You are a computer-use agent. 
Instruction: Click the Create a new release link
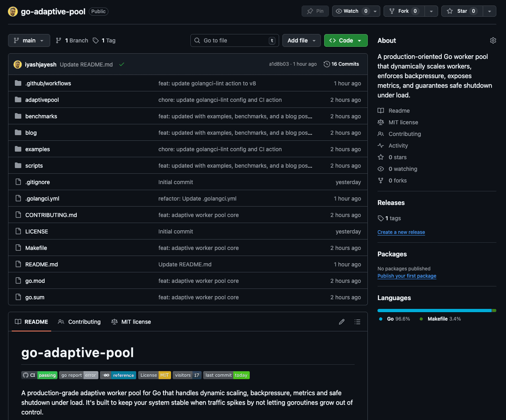(401, 232)
